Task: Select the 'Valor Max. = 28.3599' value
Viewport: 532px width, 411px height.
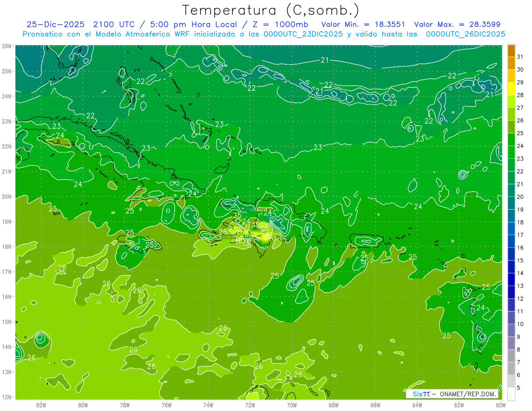Action: (457, 24)
